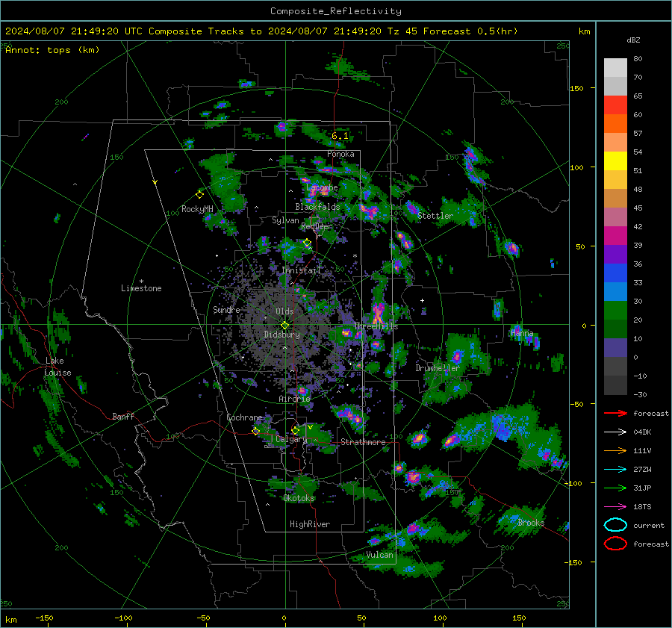Click the magenta 18TS arrow in legend

tap(615, 507)
